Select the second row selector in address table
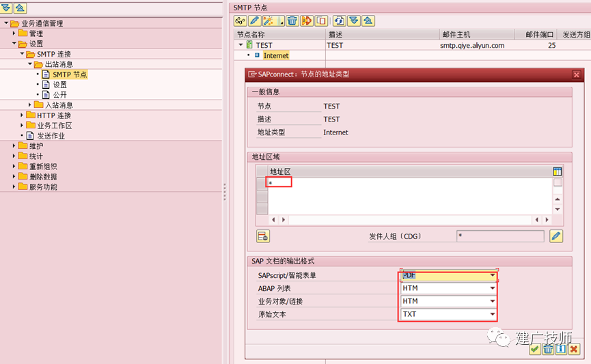Viewport: 591px width, 364px height. coord(262,196)
